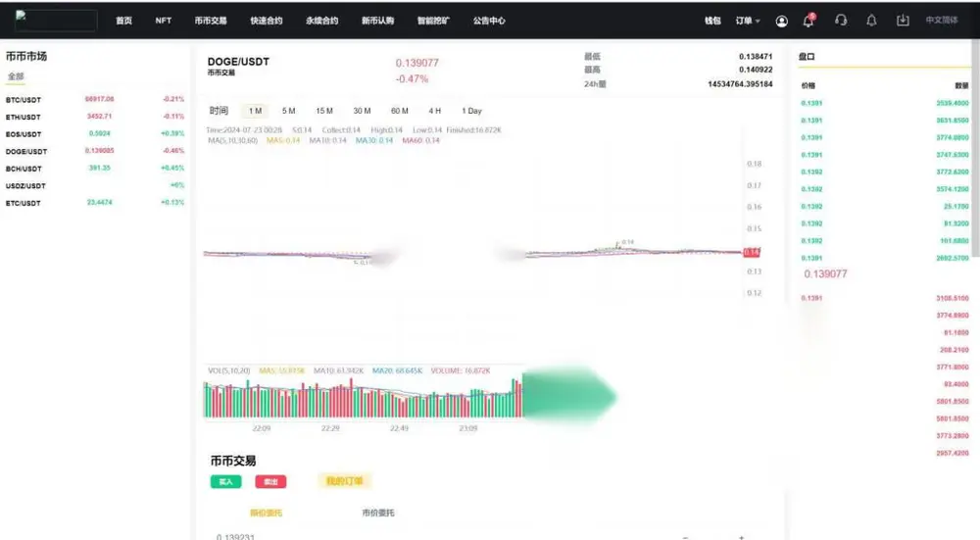Screen dimensions: 980x540
Task: Click order book quantity 2539.4000
Action: (x=952, y=103)
